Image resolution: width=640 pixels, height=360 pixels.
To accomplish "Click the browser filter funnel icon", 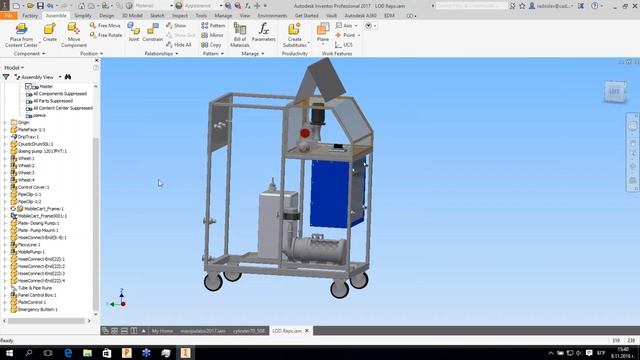I will coord(6,77).
